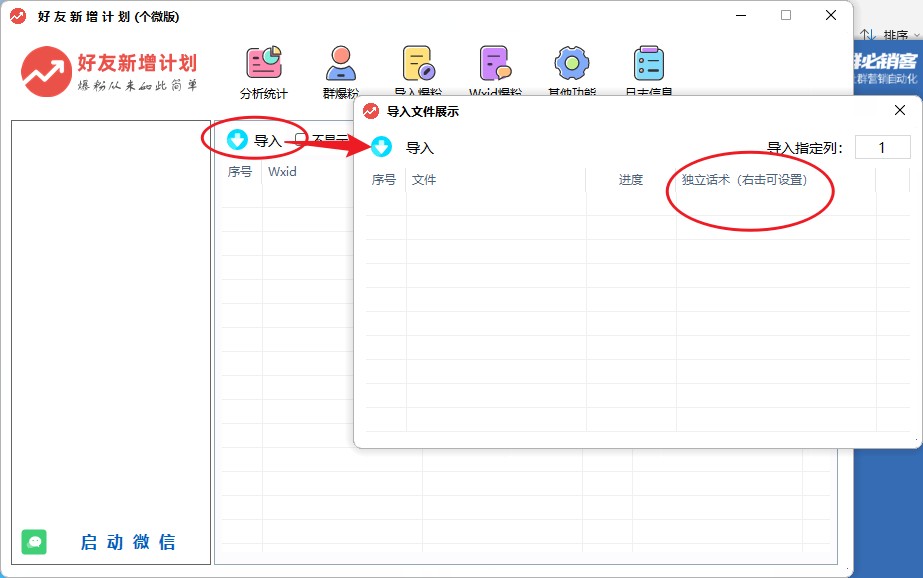Image resolution: width=923 pixels, height=578 pixels.
Task: Open the 群爆粉 group user icon
Action: (341, 64)
